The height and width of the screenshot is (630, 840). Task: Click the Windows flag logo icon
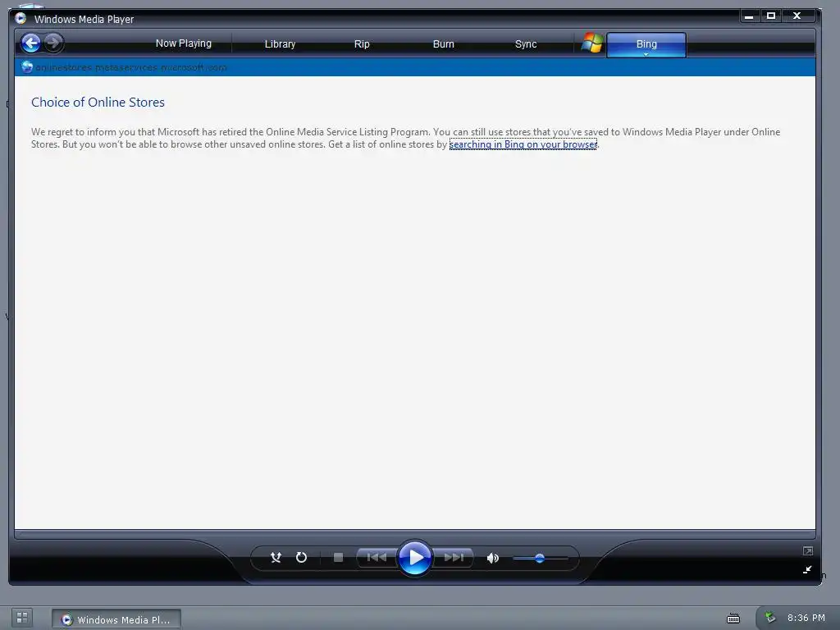point(592,43)
